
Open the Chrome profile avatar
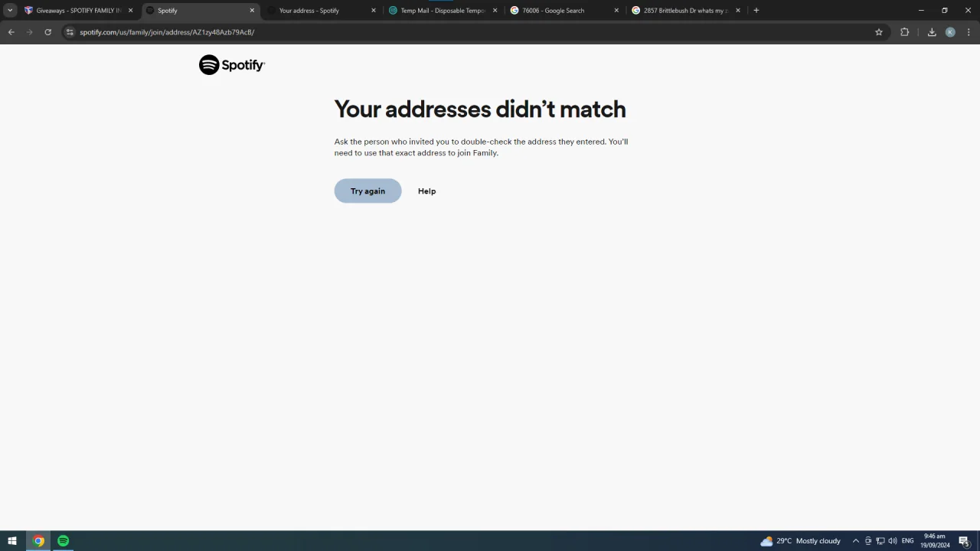point(950,32)
